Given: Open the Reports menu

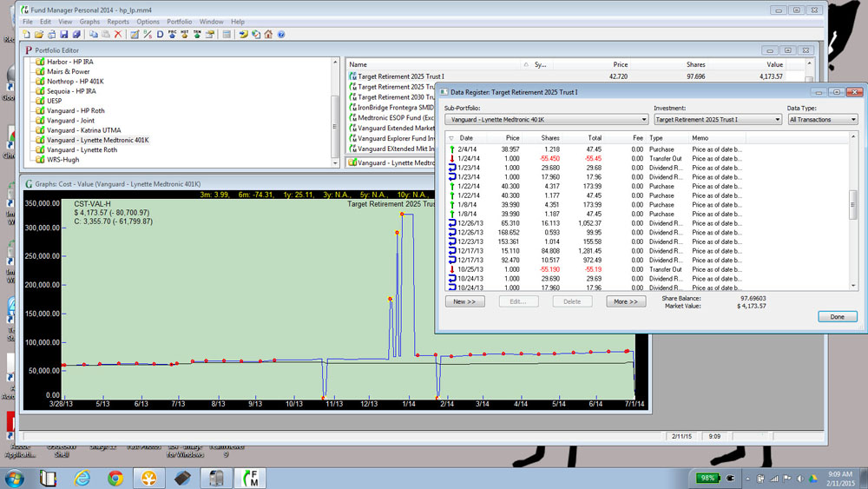Looking at the screenshot, I should pos(118,22).
